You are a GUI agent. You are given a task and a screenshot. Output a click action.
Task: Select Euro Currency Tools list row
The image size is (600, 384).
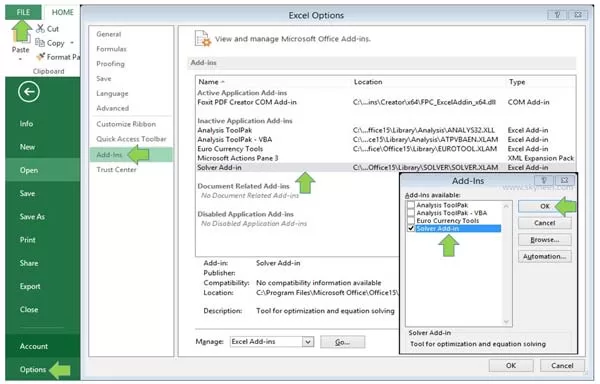click(385, 149)
